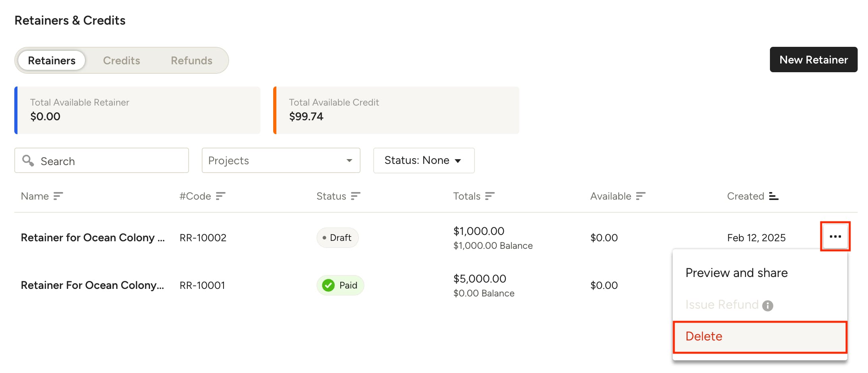Click the magnifier icon in Search box
This screenshot has width=868, height=373.
click(28, 160)
